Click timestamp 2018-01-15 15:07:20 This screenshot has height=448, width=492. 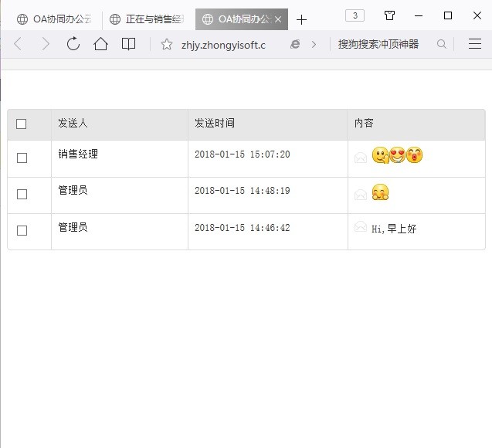[243, 154]
